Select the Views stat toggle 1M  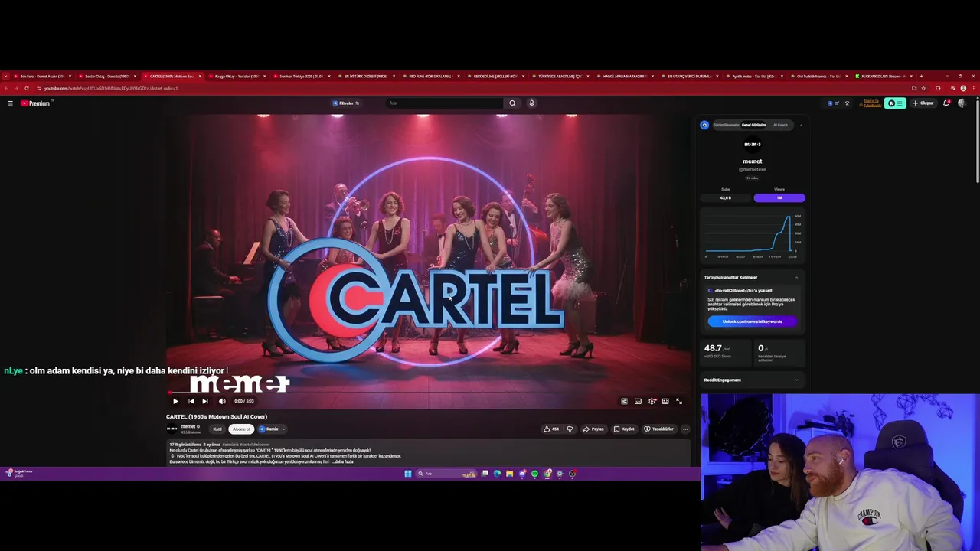pyautogui.click(x=779, y=197)
